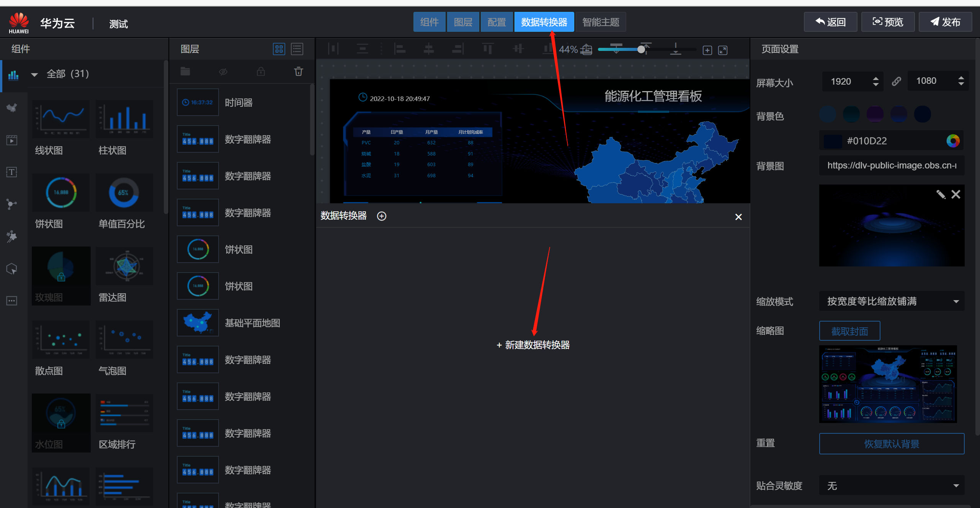Click the 截取封面 capture cover button
The width and height of the screenshot is (980, 508).
pos(849,331)
